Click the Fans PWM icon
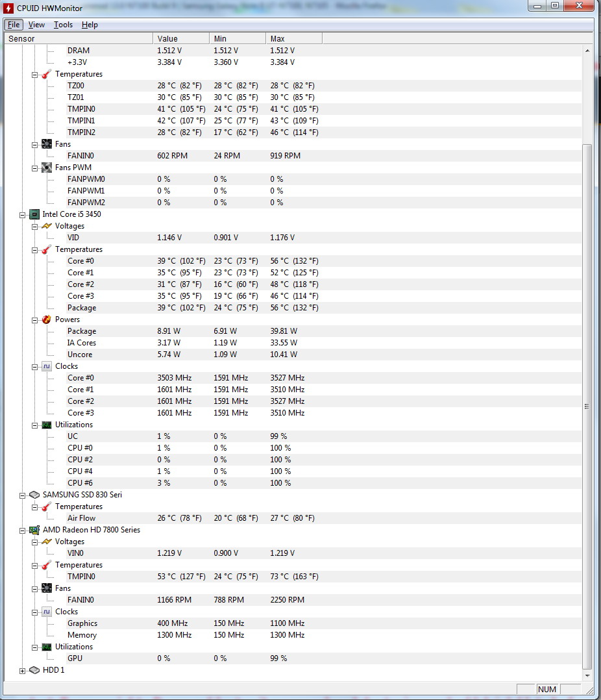 pos(46,168)
